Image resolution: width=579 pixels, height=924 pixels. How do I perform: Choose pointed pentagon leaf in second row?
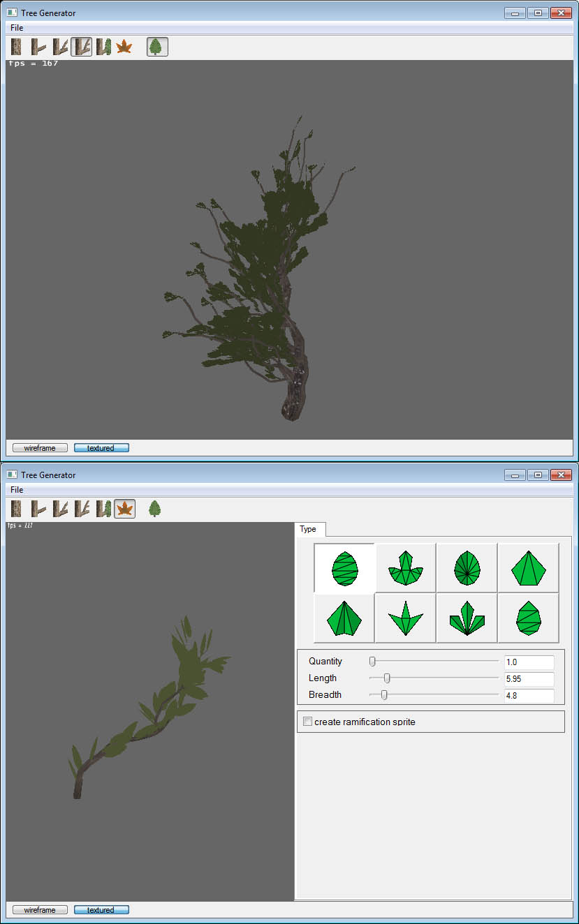344,618
